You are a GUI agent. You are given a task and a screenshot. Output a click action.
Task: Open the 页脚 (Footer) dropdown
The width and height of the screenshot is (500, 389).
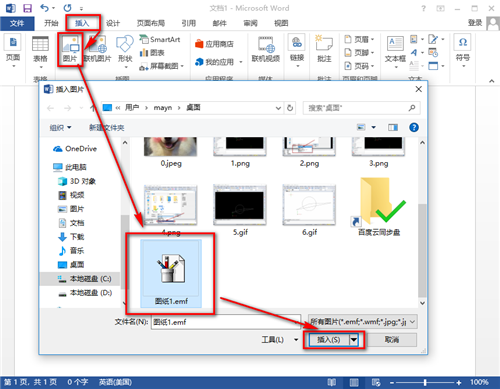(359, 53)
